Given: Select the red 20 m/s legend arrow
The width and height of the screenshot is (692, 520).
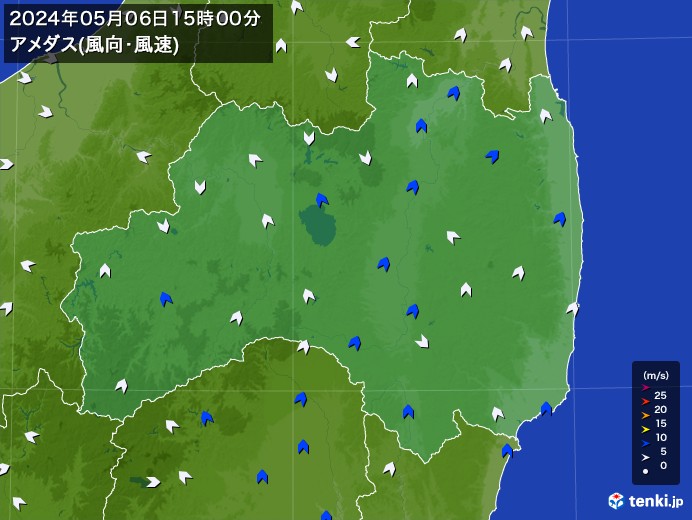Looking at the screenshot, I should point(646,402).
